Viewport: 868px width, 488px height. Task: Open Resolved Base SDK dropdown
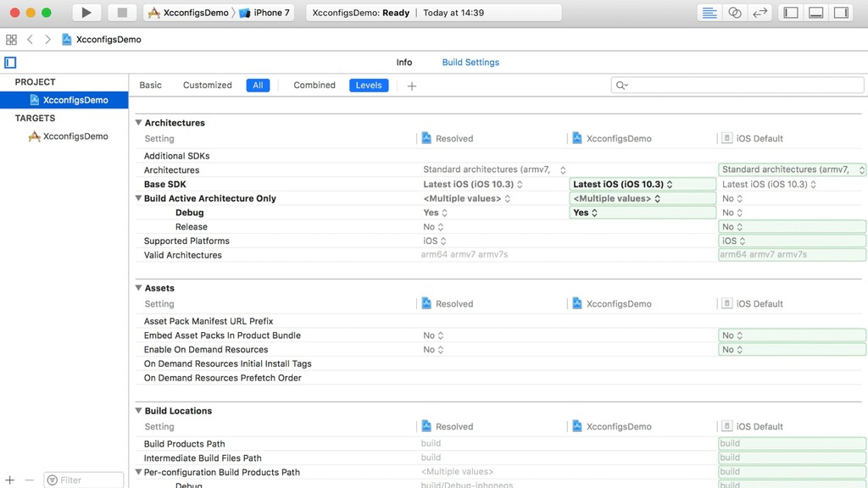[473, 184]
